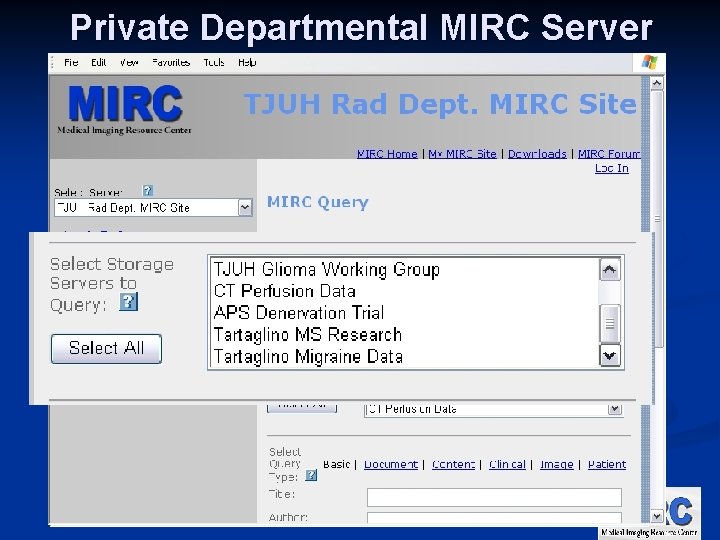
Task: Click the Windows flag icon in menu bar
Action: [x=649, y=62]
